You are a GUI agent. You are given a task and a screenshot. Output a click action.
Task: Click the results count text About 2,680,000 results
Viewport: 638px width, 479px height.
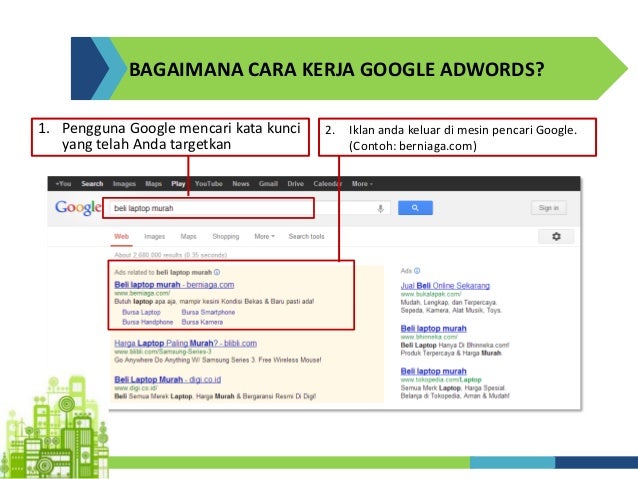[x=170, y=255]
